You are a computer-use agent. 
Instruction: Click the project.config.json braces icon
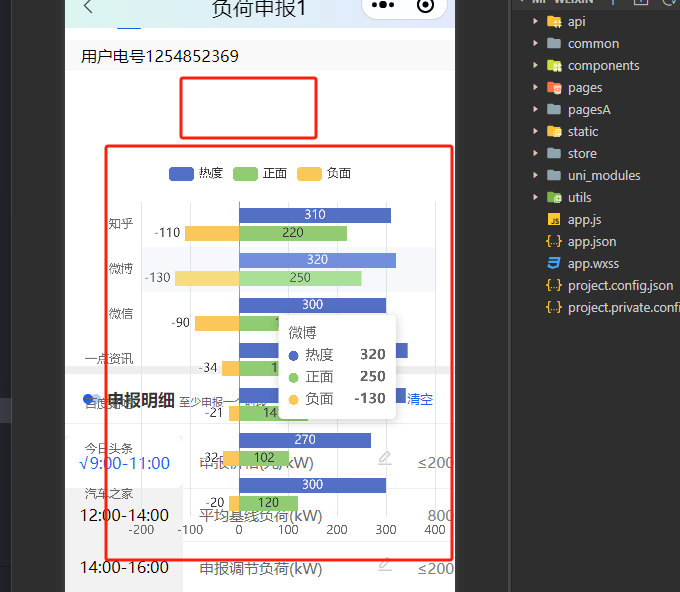[554, 285]
